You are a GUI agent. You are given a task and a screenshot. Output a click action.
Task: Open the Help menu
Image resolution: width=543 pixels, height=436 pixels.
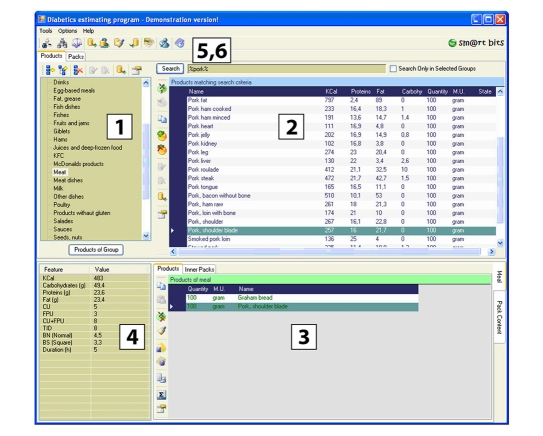pos(88,31)
